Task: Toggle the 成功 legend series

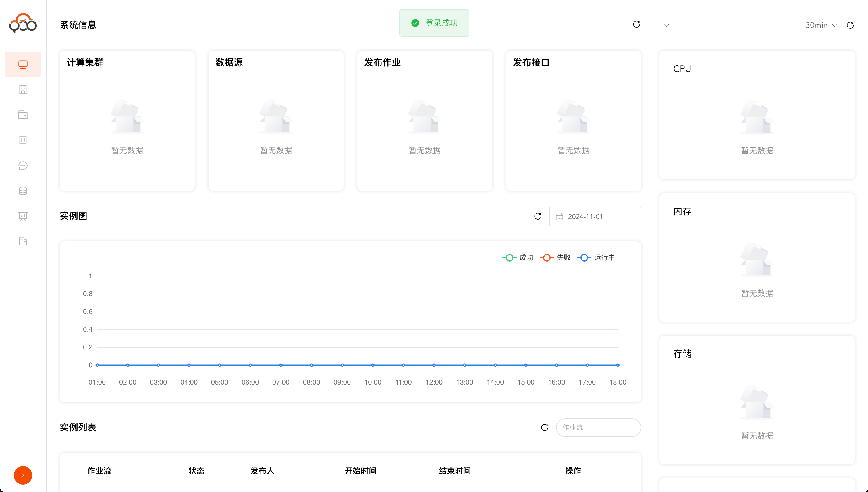Action: tap(517, 257)
